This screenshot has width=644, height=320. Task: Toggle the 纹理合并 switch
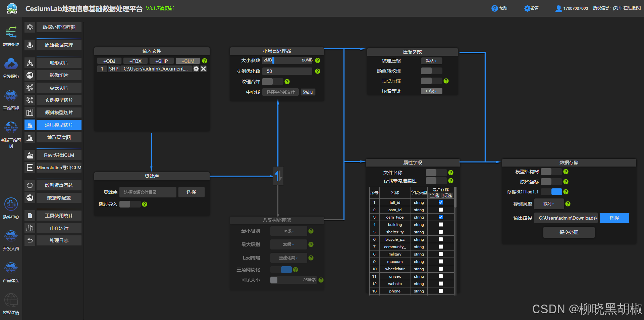click(272, 82)
